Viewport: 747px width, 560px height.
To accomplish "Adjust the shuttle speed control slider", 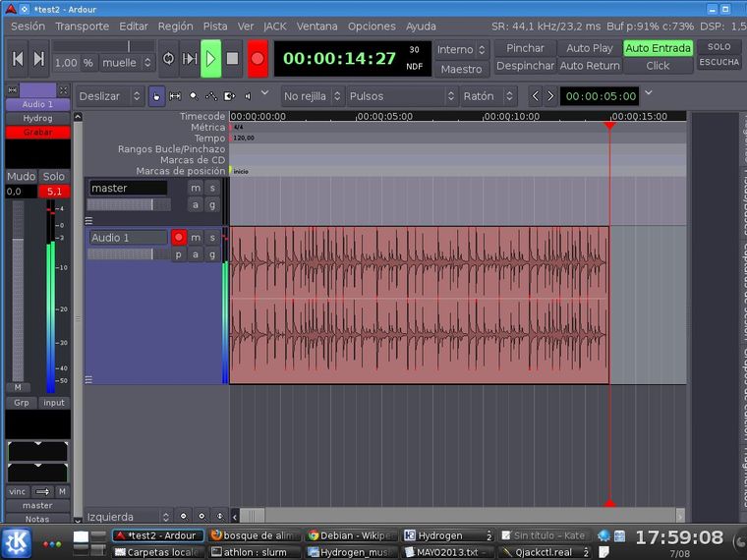I will click(x=103, y=46).
